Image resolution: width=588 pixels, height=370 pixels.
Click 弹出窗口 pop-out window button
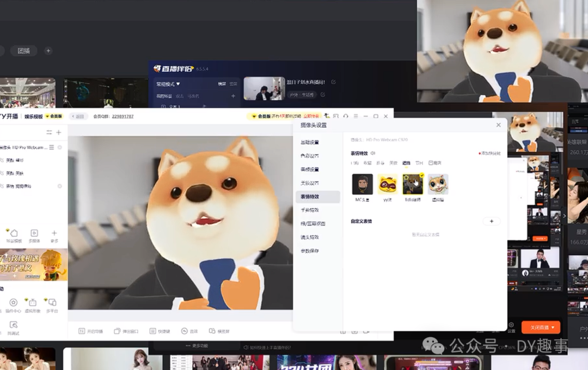(x=126, y=331)
